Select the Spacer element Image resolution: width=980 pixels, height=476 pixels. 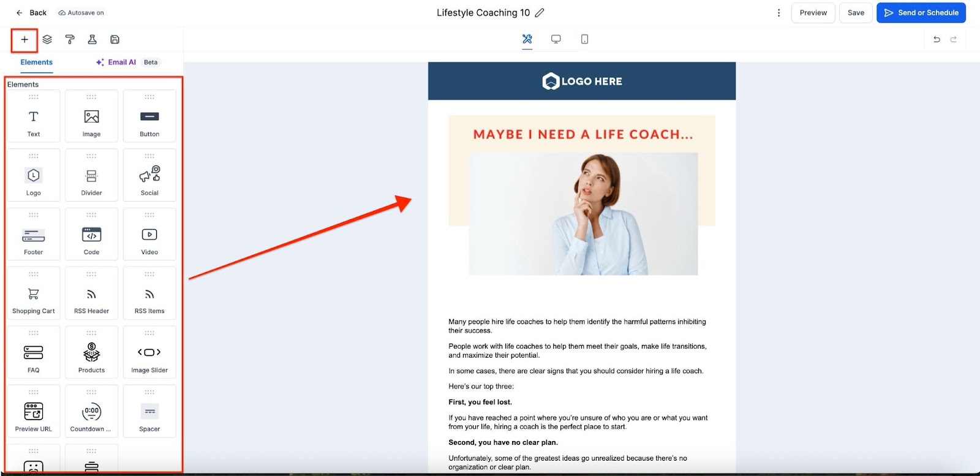[149, 411]
